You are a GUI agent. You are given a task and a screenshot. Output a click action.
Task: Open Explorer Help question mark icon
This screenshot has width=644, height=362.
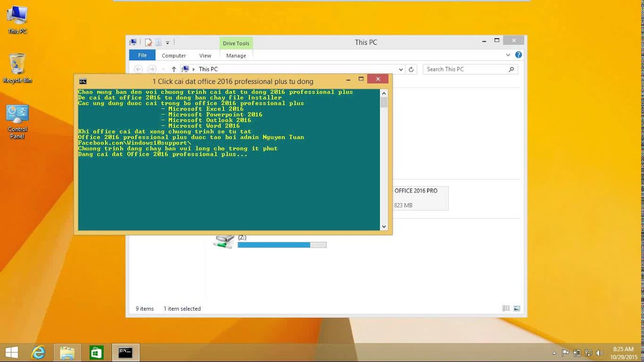(518, 55)
